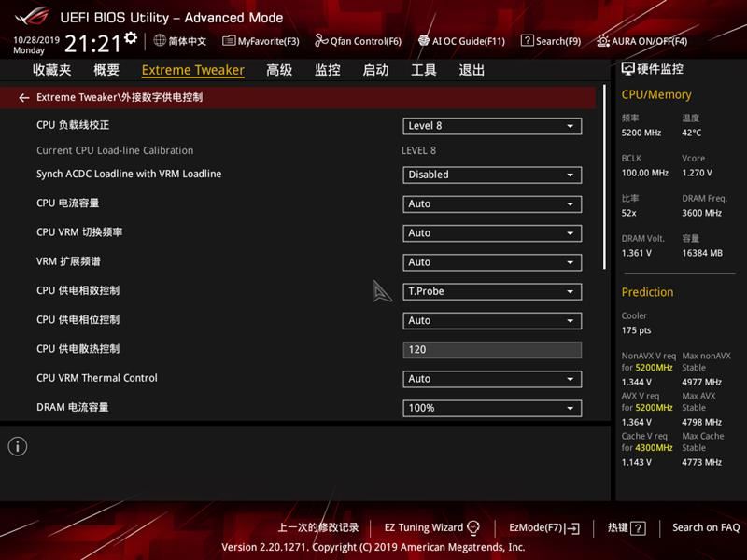
Task: Open MyFavorite(F3)
Action: click(x=269, y=41)
